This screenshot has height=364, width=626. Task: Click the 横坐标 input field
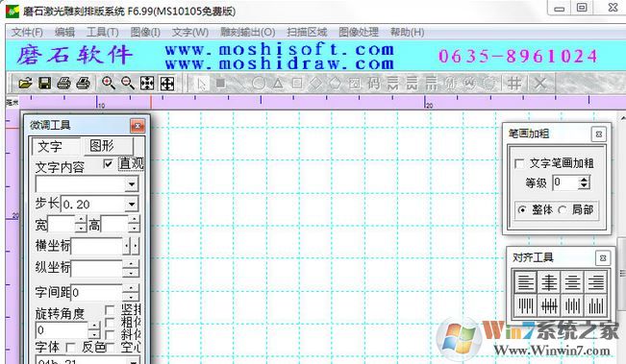96,247
